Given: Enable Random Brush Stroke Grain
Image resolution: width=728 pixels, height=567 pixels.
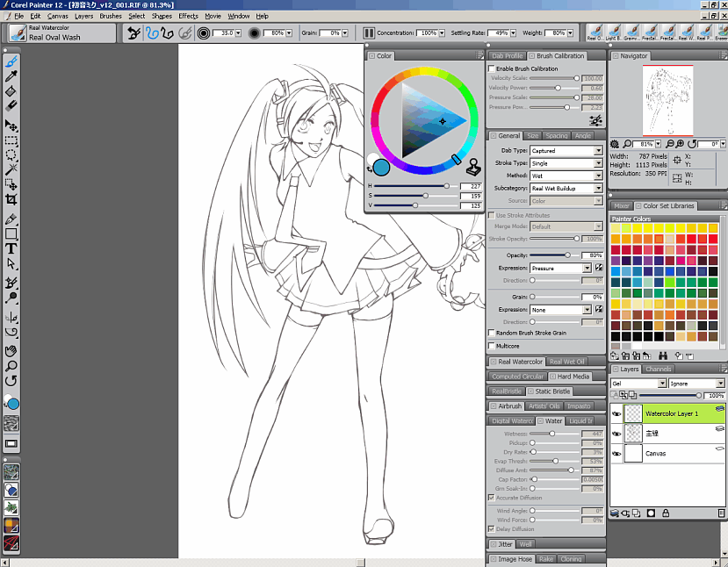Looking at the screenshot, I should (x=492, y=333).
